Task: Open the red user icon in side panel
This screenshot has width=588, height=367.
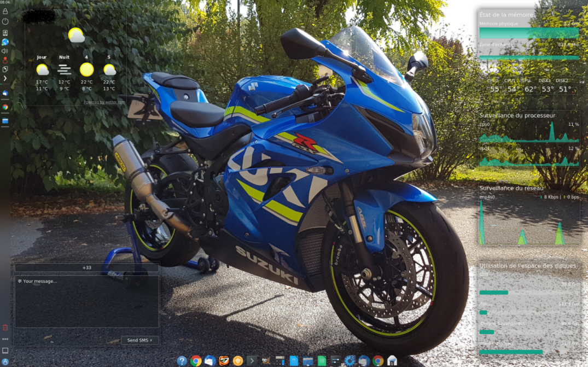Action: point(5,60)
